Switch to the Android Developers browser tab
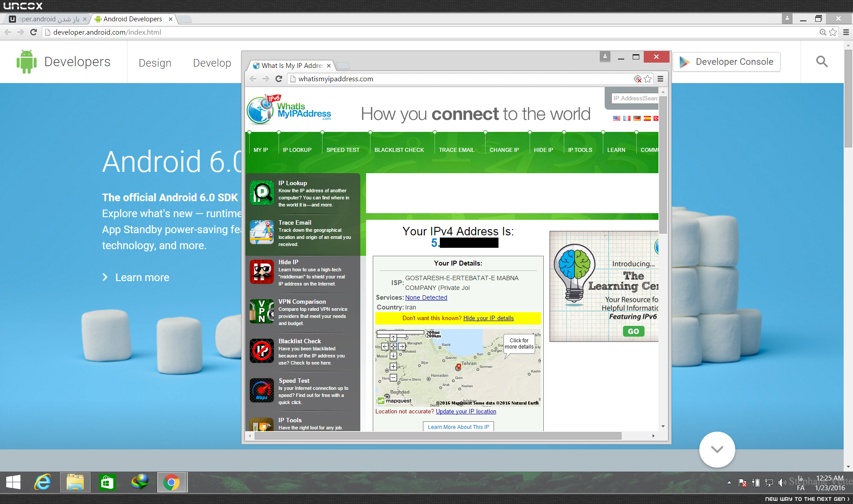The width and height of the screenshot is (853, 504). pos(133,19)
